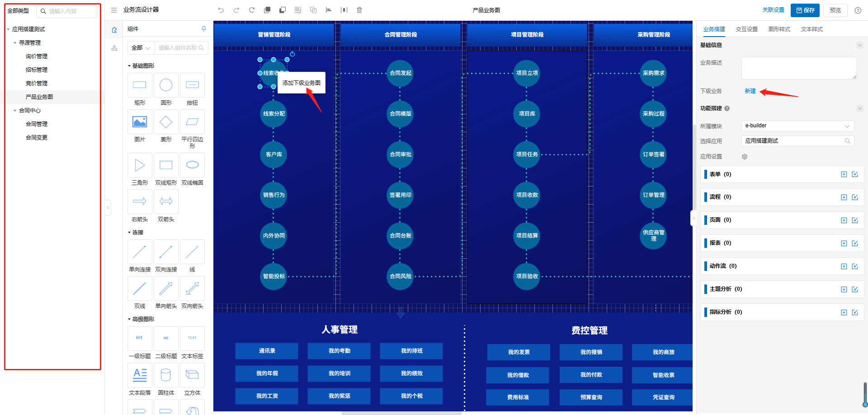Click the distribute horizontally icon

click(344, 10)
